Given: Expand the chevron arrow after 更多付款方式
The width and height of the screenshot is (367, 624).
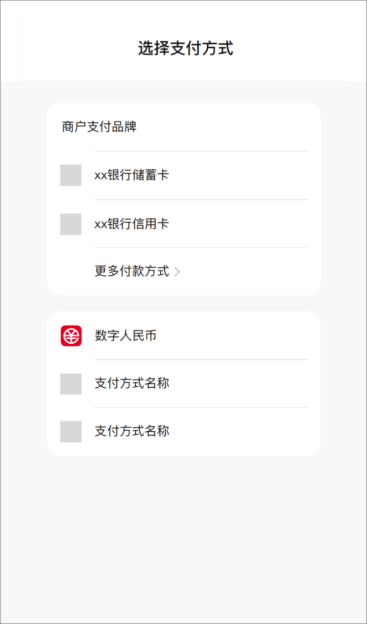Looking at the screenshot, I should point(177,272).
